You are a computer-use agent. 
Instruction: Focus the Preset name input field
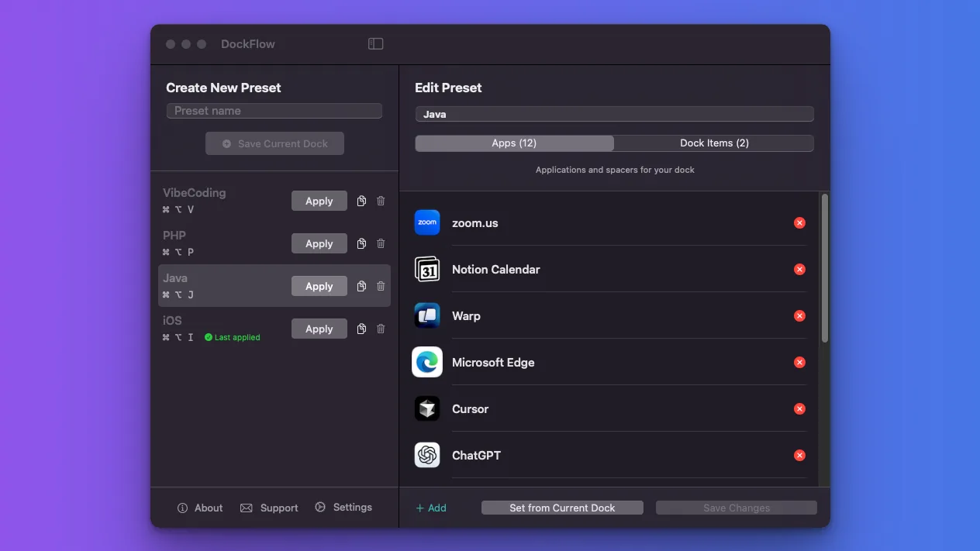[274, 111]
